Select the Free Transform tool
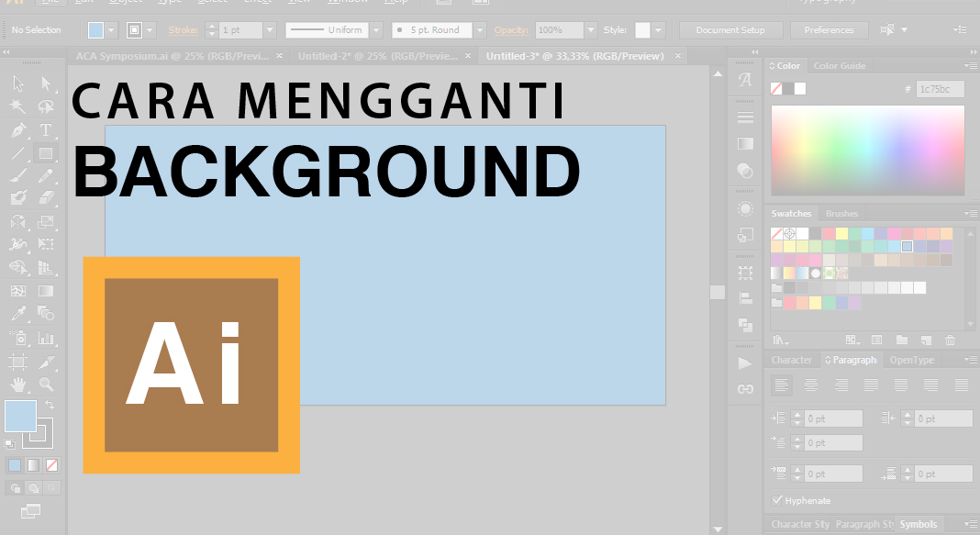Screen dimensions: 980x535 coord(46,244)
